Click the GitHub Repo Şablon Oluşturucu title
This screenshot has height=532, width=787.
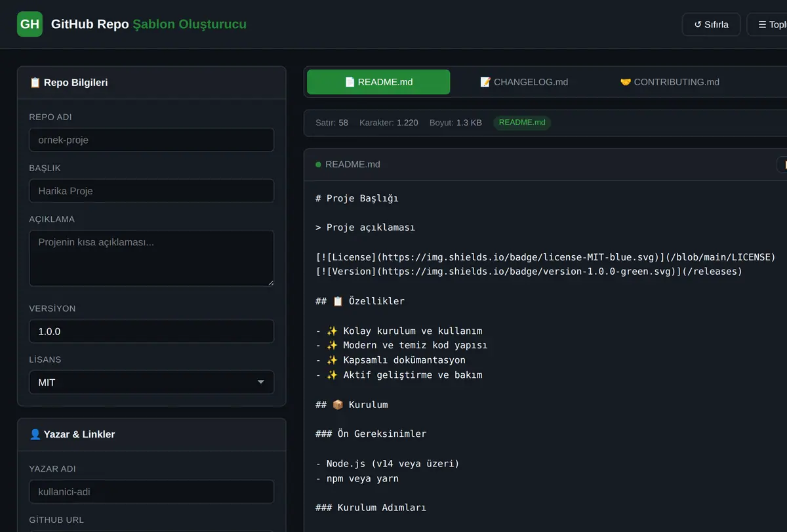pos(149,24)
